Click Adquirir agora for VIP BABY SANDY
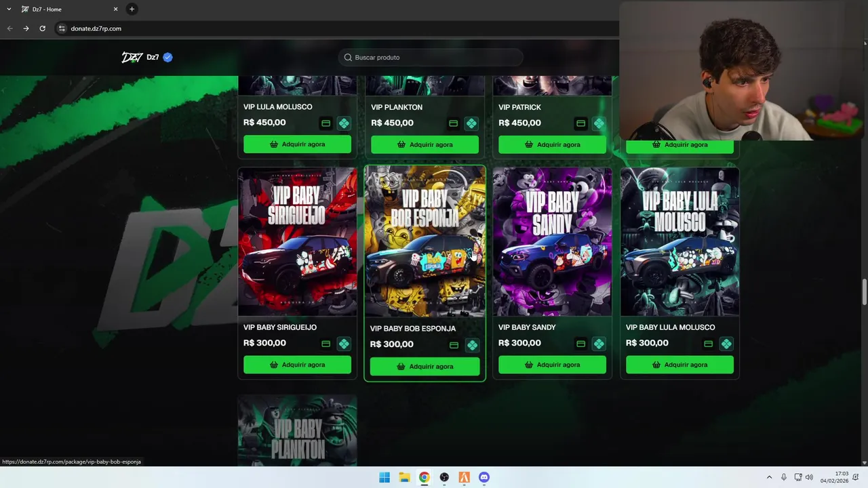 pos(552,365)
